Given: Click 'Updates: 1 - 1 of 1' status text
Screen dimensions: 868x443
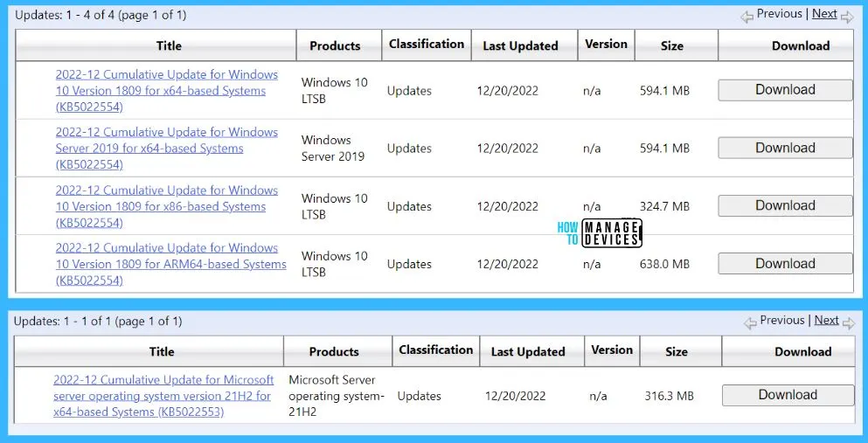Looking at the screenshot, I should click(98, 322).
